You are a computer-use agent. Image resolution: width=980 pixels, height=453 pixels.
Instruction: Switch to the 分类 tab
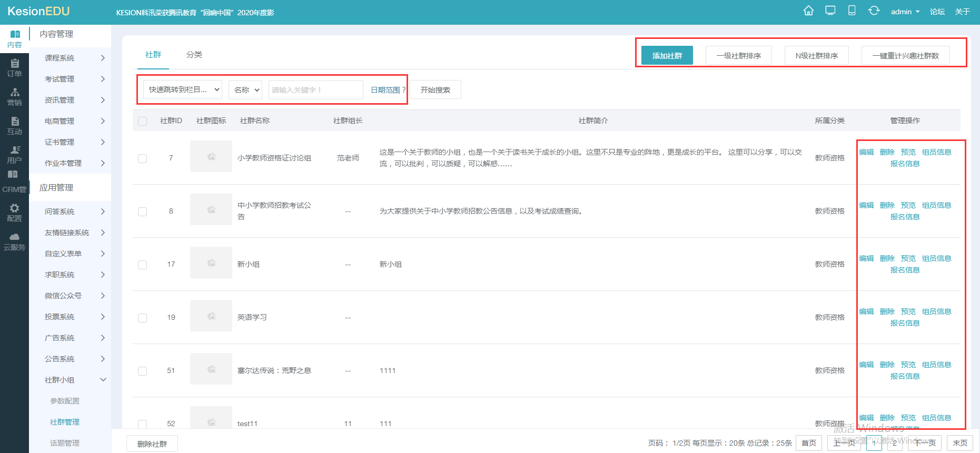point(194,55)
